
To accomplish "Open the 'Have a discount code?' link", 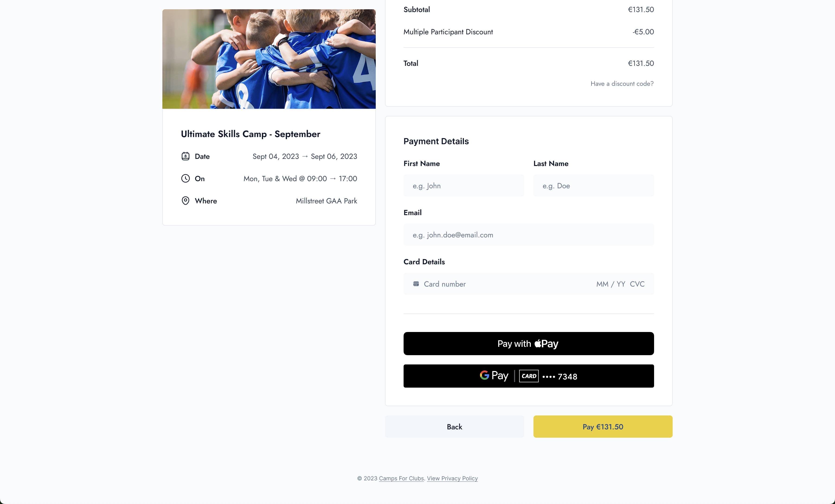I will coord(622,84).
